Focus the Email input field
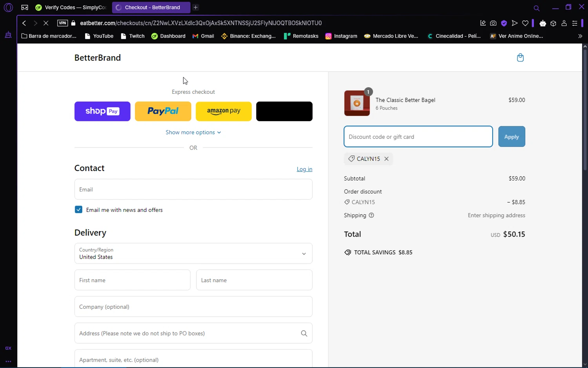This screenshot has height=368, width=588. [x=193, y=189]
